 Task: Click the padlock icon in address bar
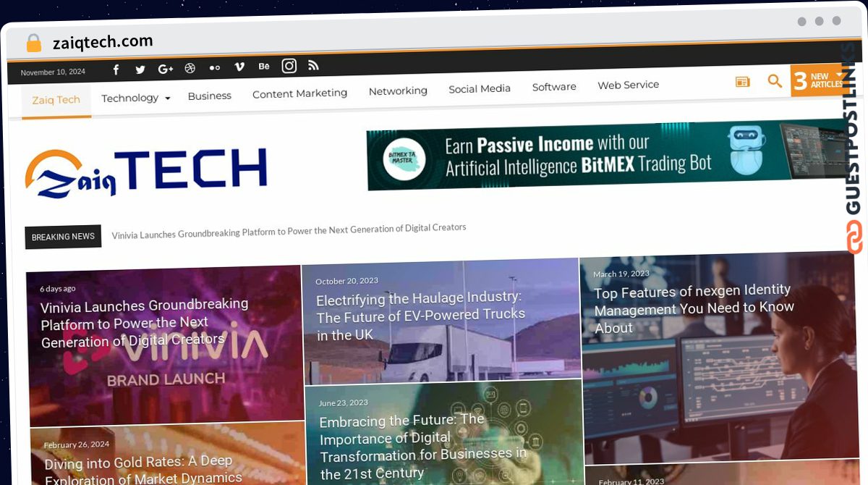pos(34,43)
